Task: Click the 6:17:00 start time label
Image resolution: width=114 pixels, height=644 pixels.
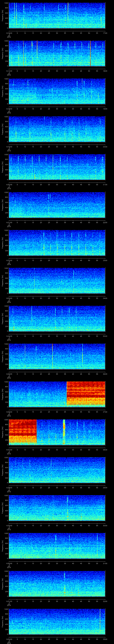Action: 9,71
